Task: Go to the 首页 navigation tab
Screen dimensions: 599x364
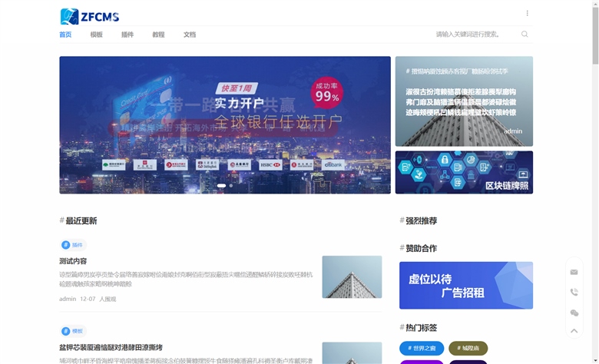Action: point(65,35)
